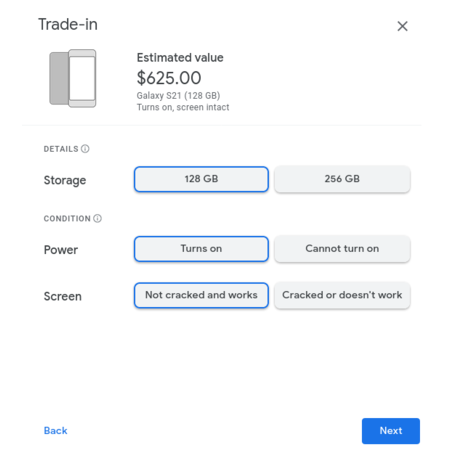Choose the 256 GB storage option
Viewport: 450px width, 450px height.
(342, 179)
